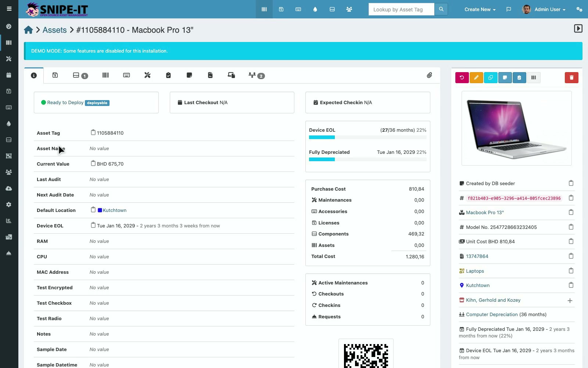588x368 pixels.
Task: Open People icon in the sidebar
Action: click(x=9, y=172)
